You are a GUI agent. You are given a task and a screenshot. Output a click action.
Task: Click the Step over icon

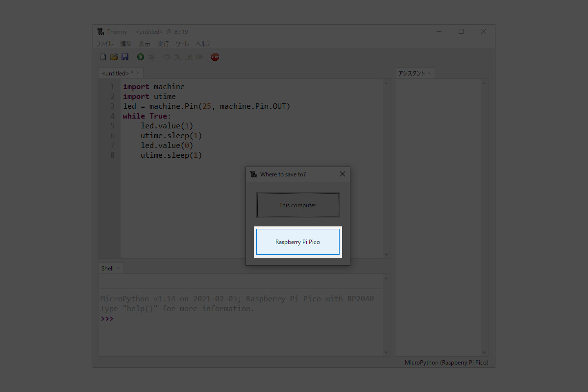167,57
